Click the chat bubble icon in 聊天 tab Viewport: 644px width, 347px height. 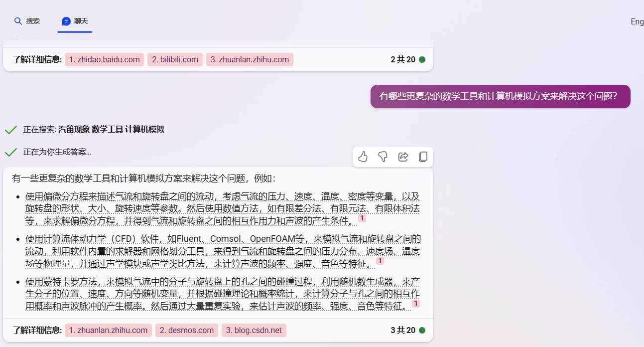click(x=66, y=21)
